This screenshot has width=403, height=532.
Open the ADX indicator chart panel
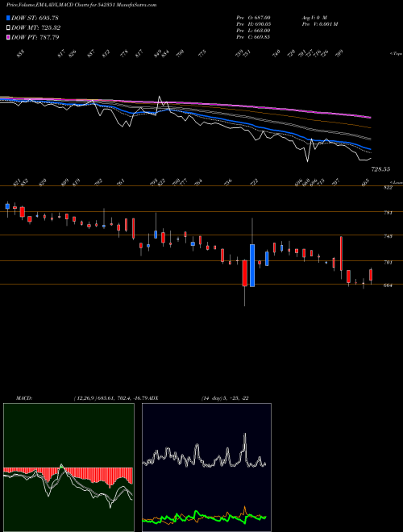point(206,468)
